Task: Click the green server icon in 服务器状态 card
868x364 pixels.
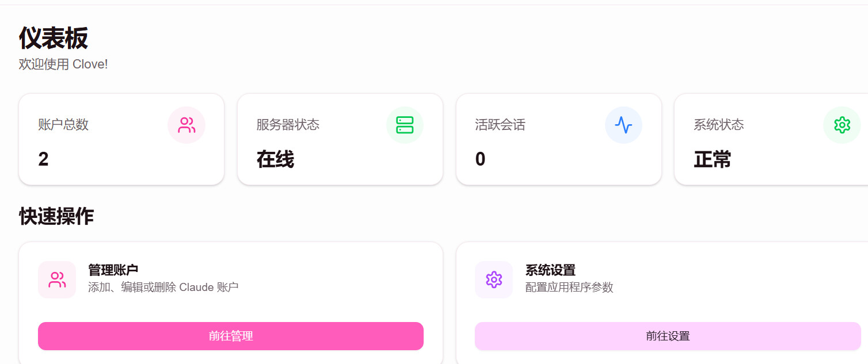Action: (x=405, y=125)
